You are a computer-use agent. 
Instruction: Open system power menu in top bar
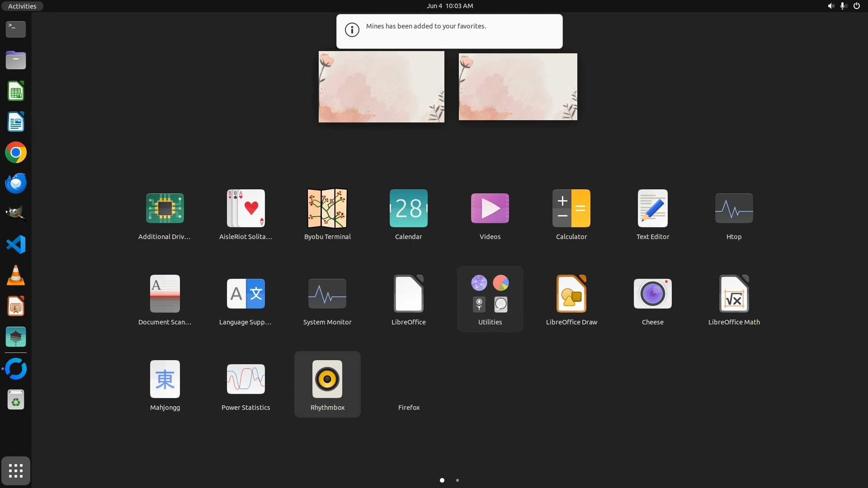pyautogui.click(x=856, y=6)
